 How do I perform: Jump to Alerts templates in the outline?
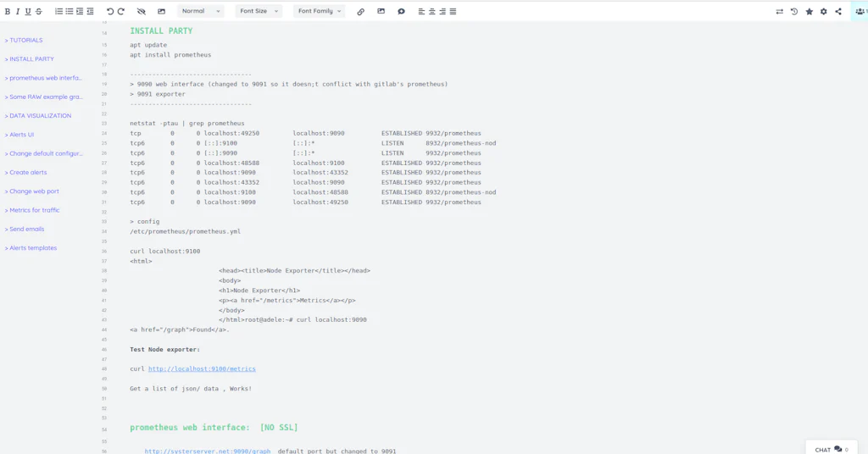point(31,247)
